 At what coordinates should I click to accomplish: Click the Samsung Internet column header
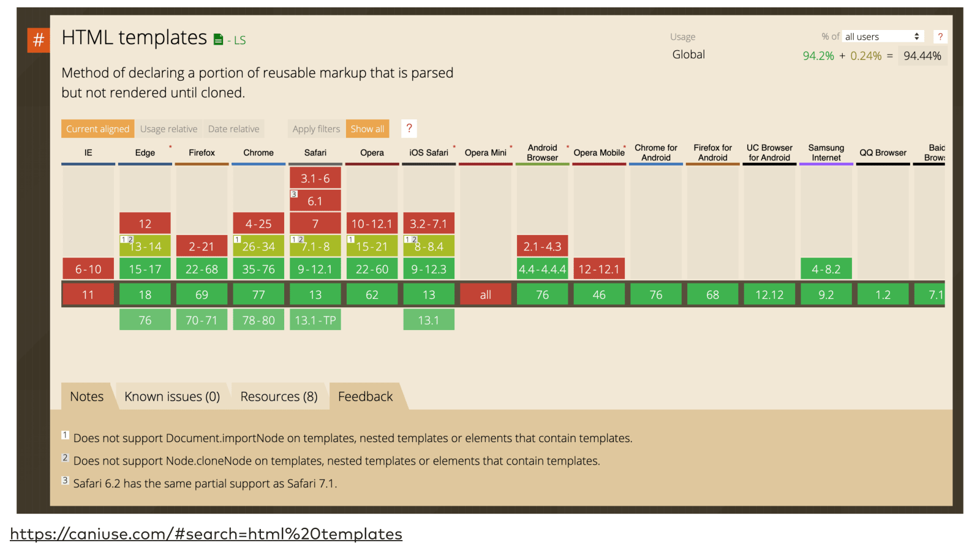(826, 152)
